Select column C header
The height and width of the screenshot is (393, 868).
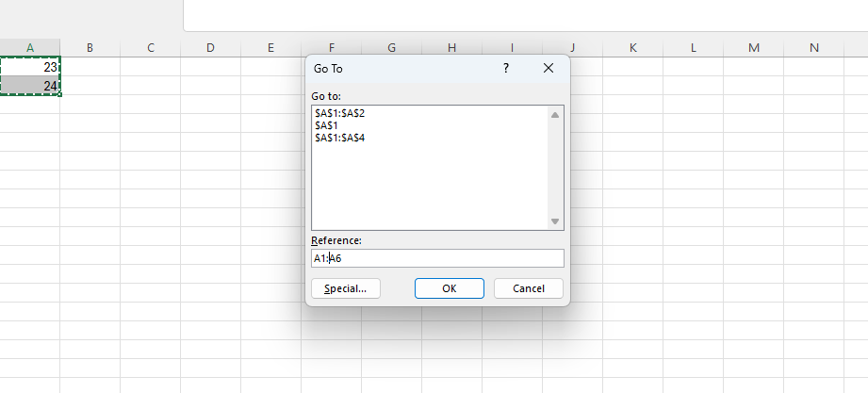tap(151, 48)
